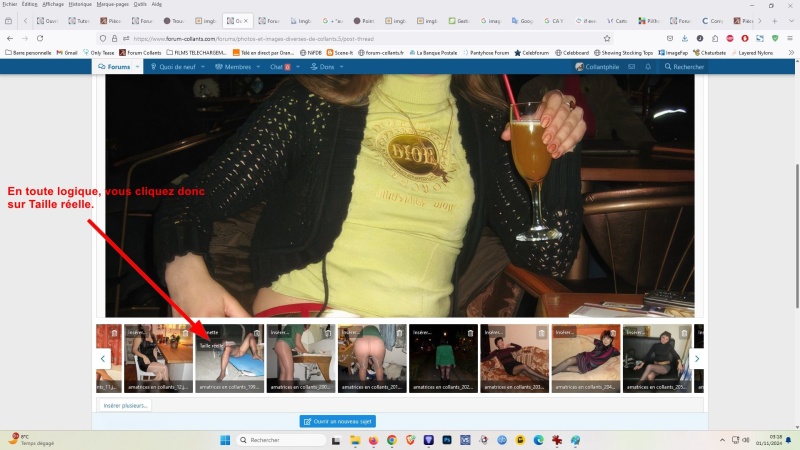The width and height of the screenshot is (800, 450).
Task: Delete attachment amatrices en collants_12
Action: (186, 333)
